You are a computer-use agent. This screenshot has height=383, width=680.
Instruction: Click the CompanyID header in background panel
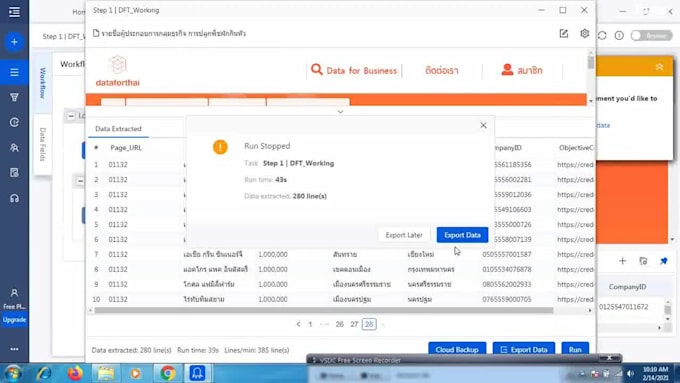pyautogui.click(x=627, y=287)
